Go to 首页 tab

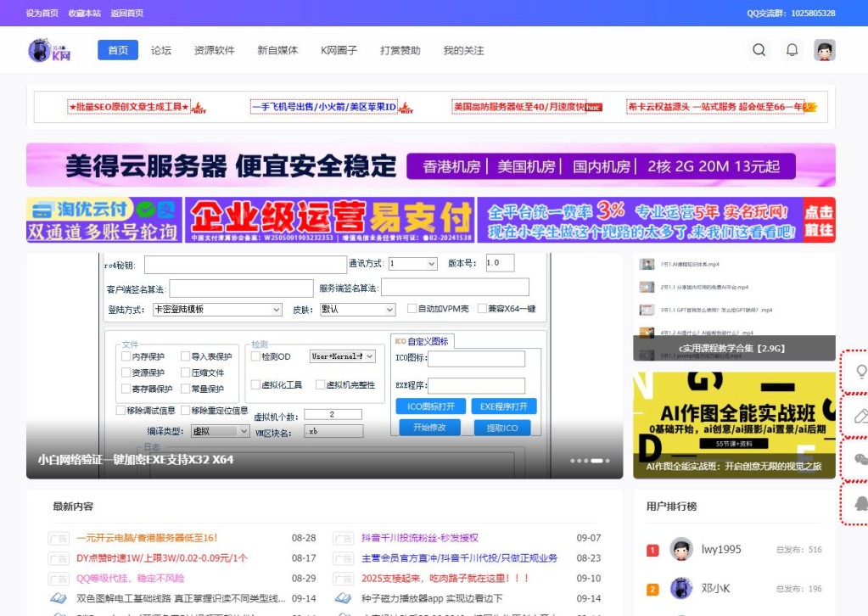[118, 50]
